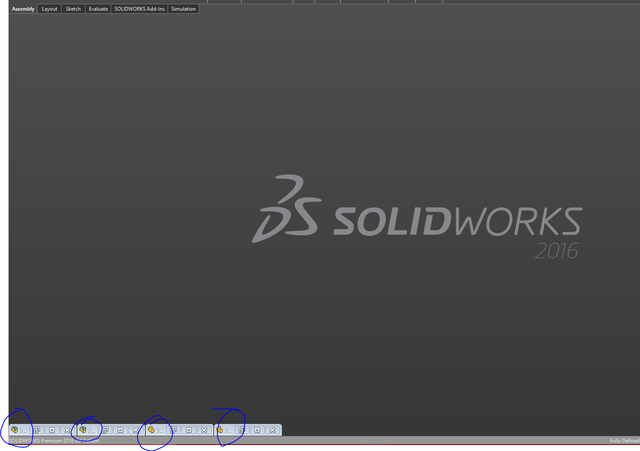Restore the leftmost minimized document window
The image size is (640, 451).
pyautogui.click(x=37, y=430)
